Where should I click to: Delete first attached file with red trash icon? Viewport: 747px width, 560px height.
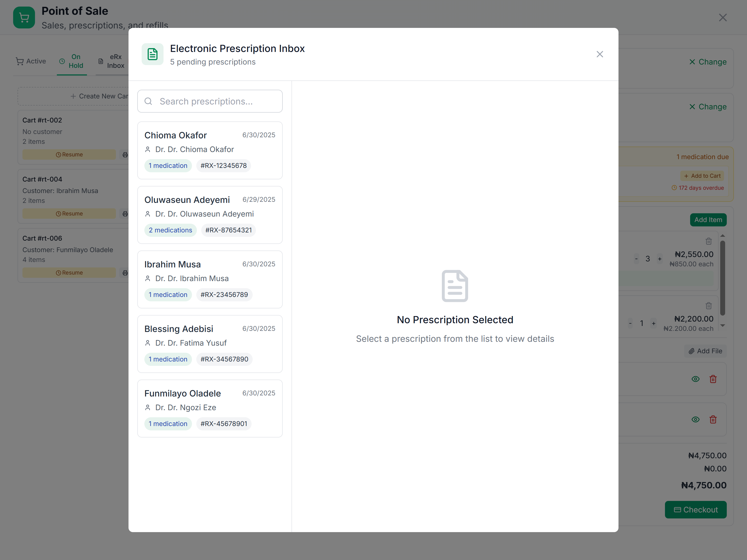(713, 379)
